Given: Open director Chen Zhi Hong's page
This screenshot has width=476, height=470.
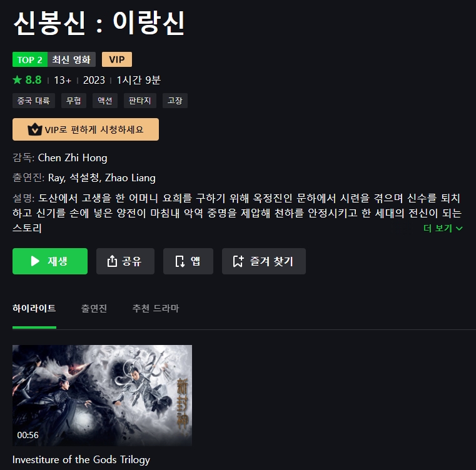Looking at the screenshot, I should (73, 157).
